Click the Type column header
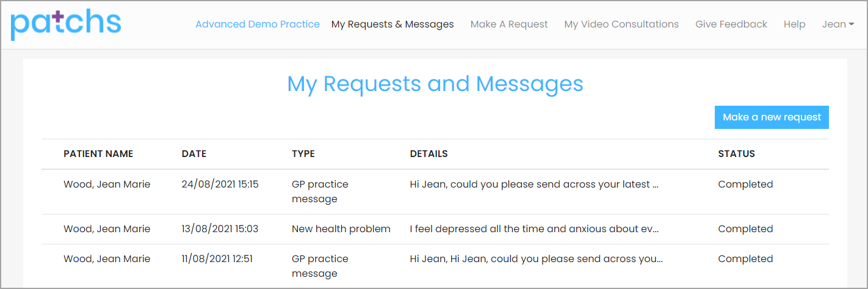Viewport: 868px width, 289px height. point(303,154)
